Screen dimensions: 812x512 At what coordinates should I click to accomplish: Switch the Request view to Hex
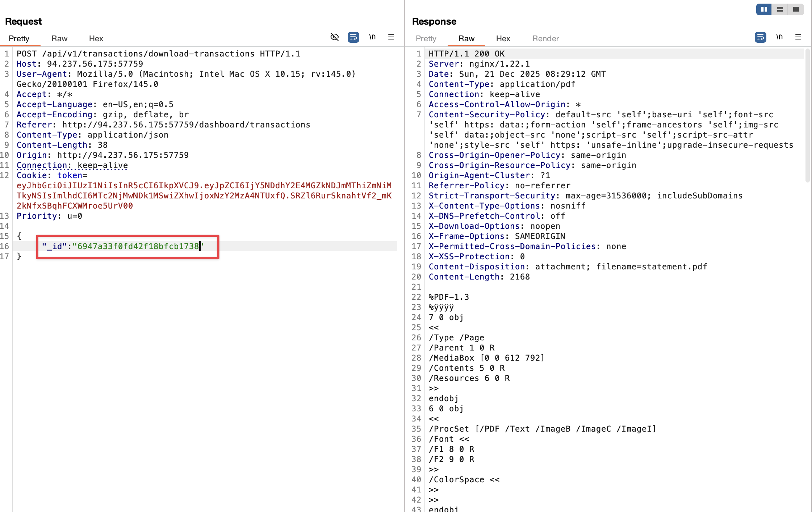[x=96, y=38]
